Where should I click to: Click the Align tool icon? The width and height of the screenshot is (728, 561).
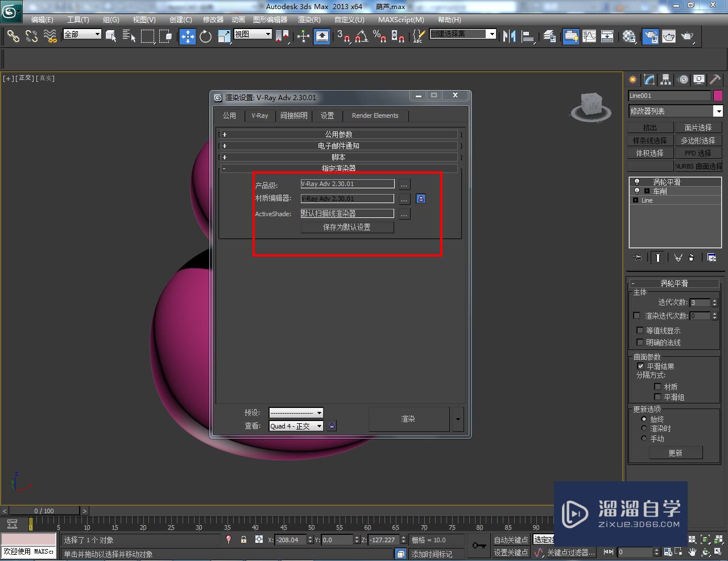pyautogui.click(x=528, y=36)
